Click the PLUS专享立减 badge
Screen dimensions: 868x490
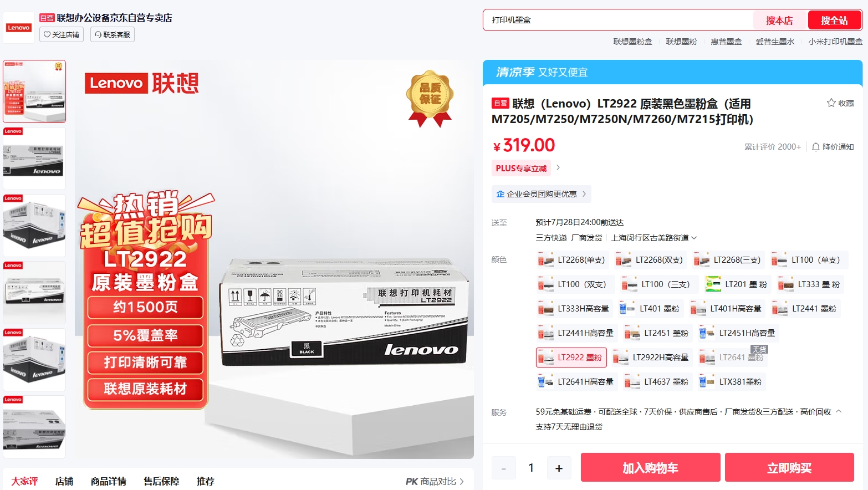521,168
